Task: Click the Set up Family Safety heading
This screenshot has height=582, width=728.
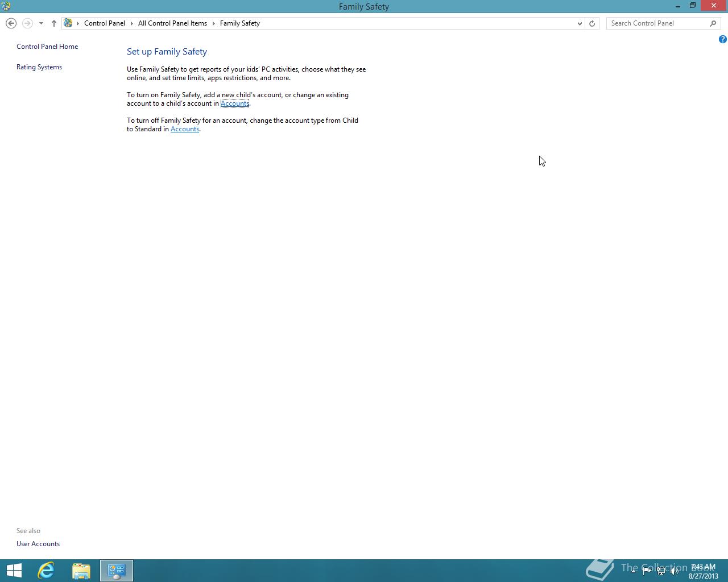Action: click(x=167, y=51)
